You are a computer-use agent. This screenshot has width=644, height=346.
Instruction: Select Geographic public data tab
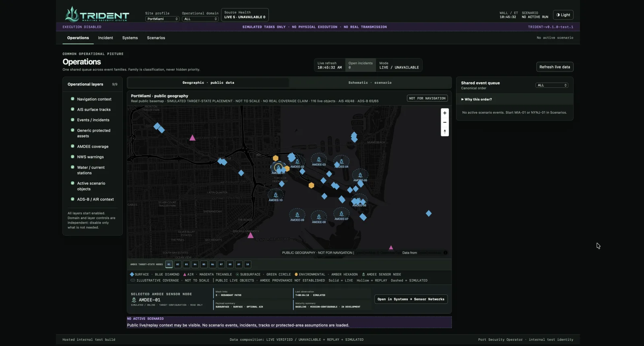208,83
